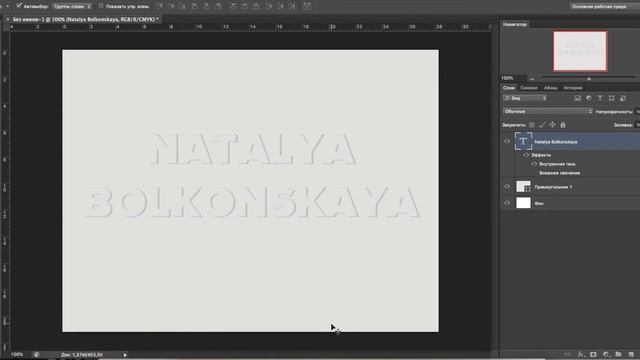Lock all padlock icon

(563, 125)
